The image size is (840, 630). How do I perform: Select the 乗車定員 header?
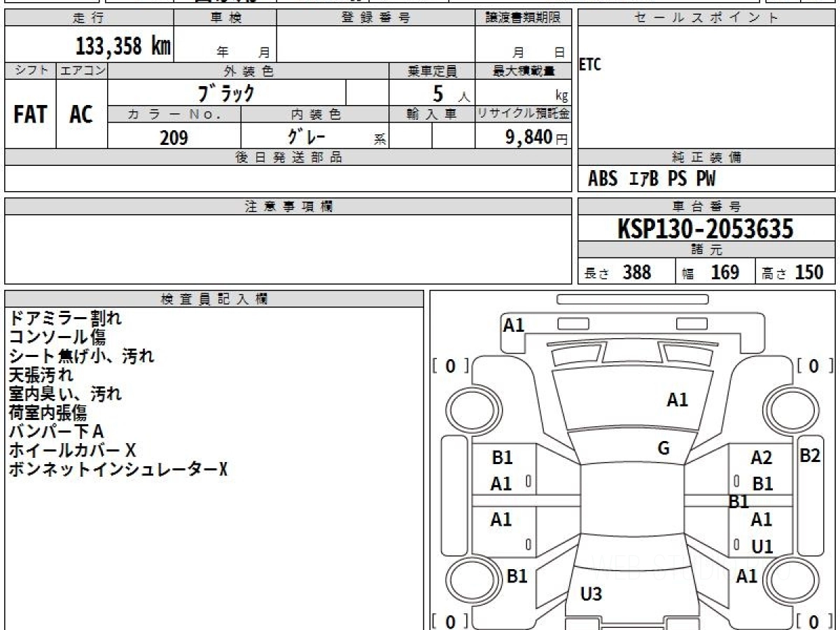point(432,71)
